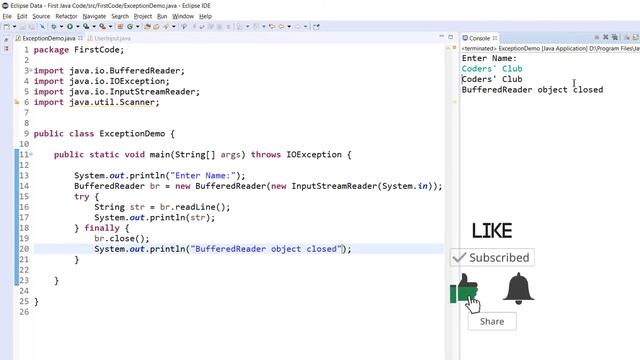Click the 'import java.util.Scanner;' line
This screenshot has height=360, width=640.
coord(96,102)
